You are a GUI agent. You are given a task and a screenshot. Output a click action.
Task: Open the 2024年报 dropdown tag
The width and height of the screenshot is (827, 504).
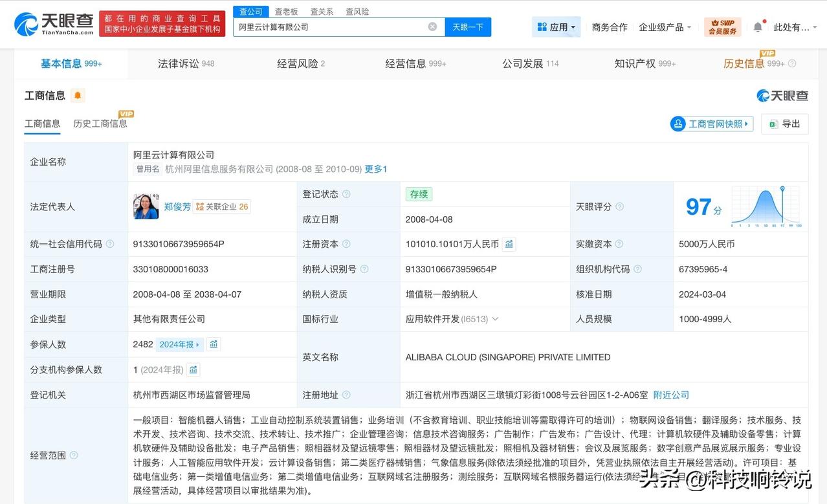179,344
